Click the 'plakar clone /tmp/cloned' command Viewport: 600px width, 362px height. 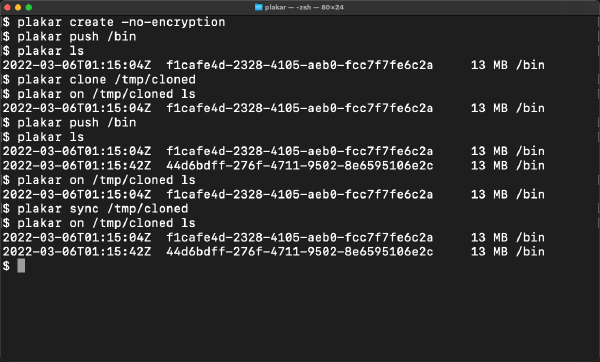tap(106, 80)
